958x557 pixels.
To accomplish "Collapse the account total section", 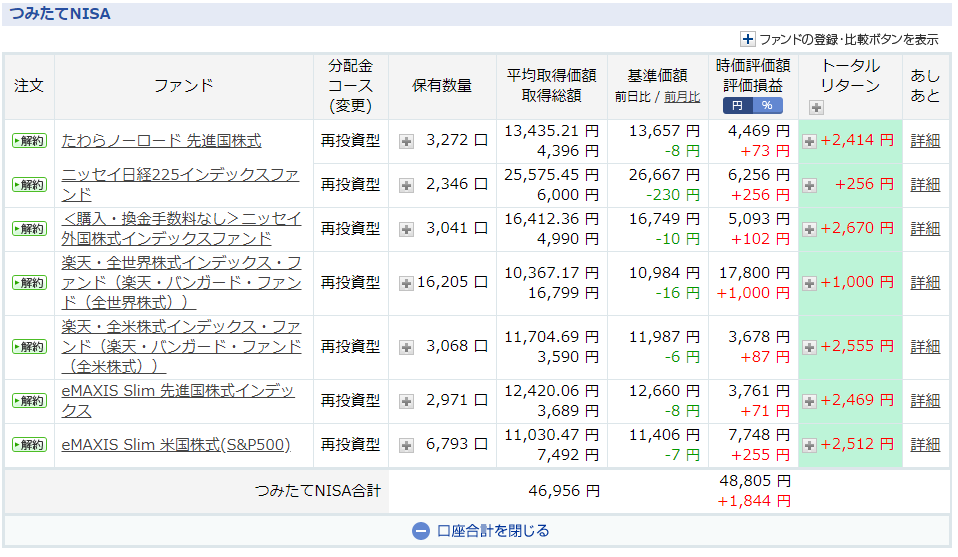I will tap(480, 531).
